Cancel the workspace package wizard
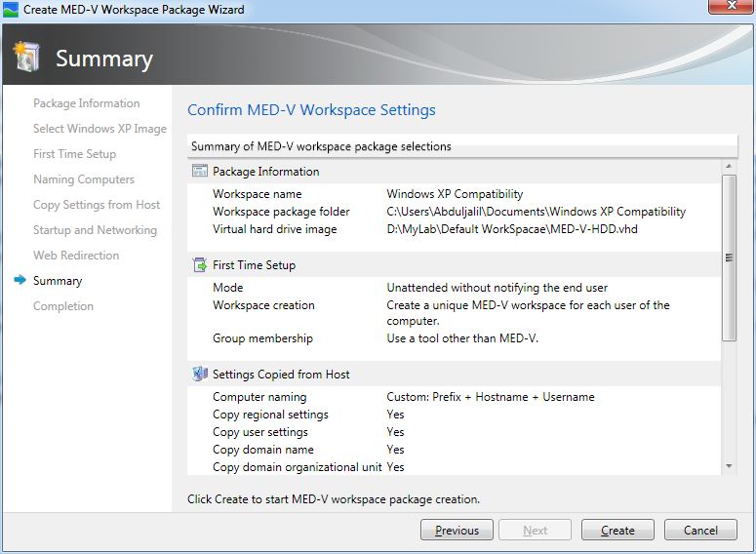The image size is (756, 554). (700, 531)
